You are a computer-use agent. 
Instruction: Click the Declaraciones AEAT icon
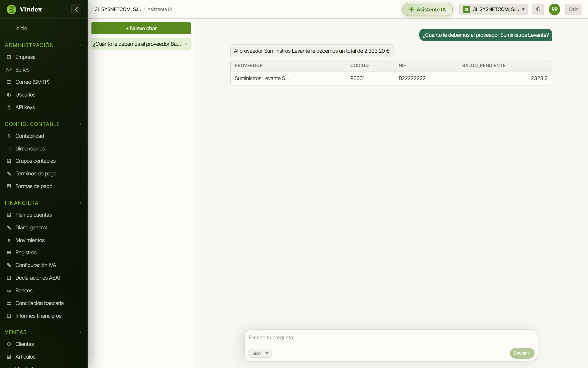(9, 278)
